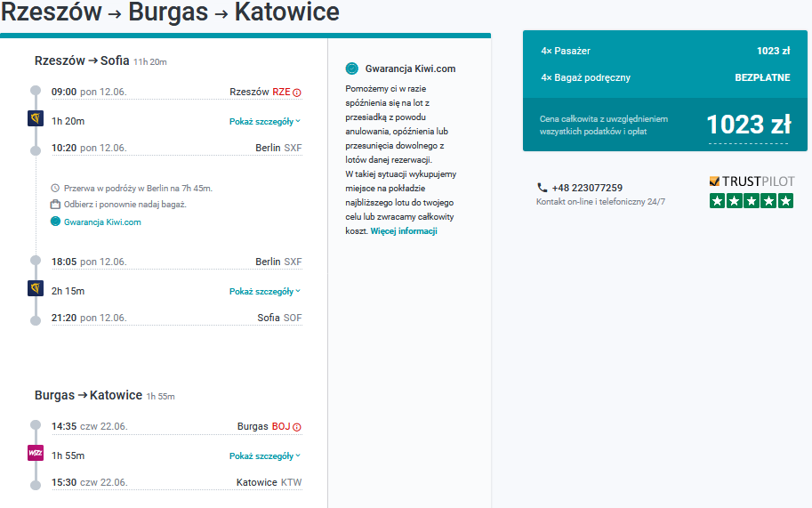Viewport: 812px width, 508px height.
Task: Click the '14:35 czw 22.06.' departure time
Action: (x=90, y=426)
